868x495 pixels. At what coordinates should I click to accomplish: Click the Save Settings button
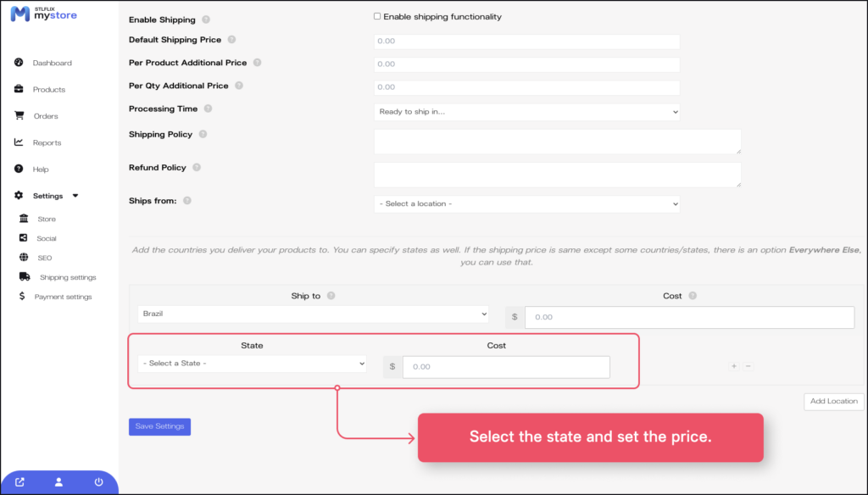[x=159, y=426]
